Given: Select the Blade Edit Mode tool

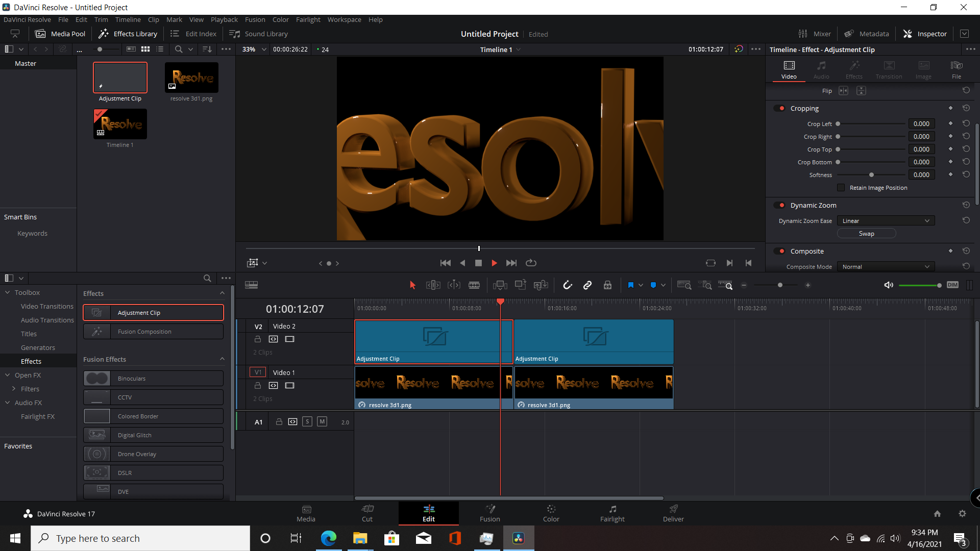Looking at the screenshot, I should (474, 285).
